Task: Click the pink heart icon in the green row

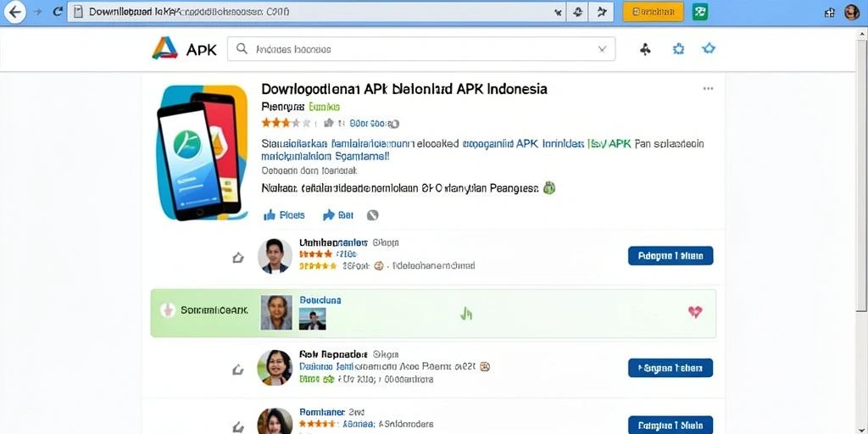Action: pos(695,312)
